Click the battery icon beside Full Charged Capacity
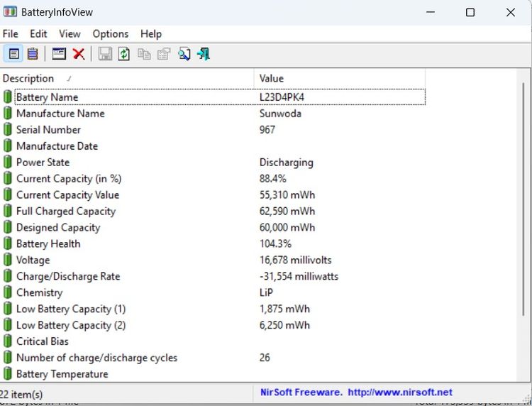Screen dimensions: 532x406 pos(8,211)
